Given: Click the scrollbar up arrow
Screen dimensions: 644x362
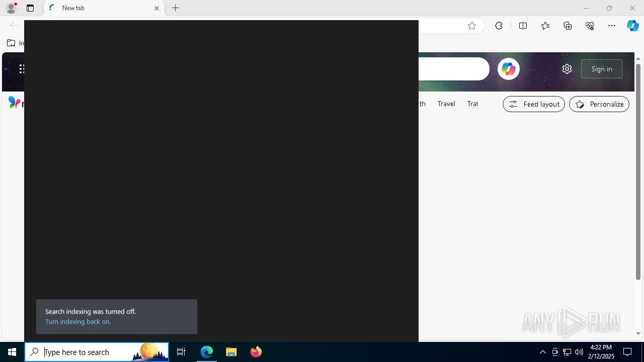Looking at the screenshot, I should 638,58.
